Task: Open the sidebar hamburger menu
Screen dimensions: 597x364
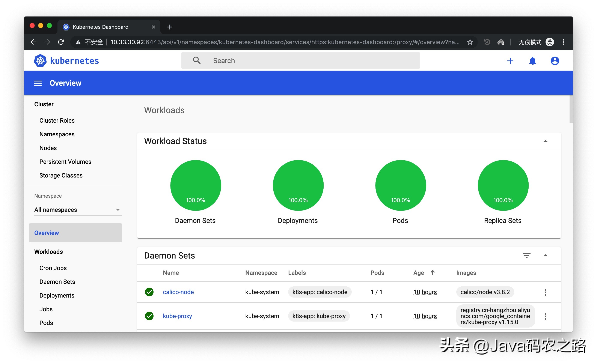Action: (38, 83)
